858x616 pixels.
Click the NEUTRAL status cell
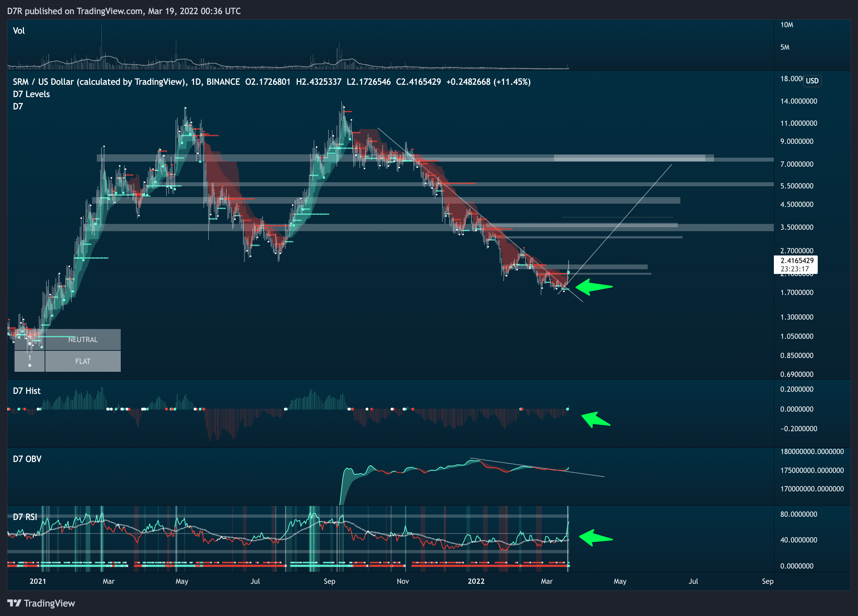point(83,340)
